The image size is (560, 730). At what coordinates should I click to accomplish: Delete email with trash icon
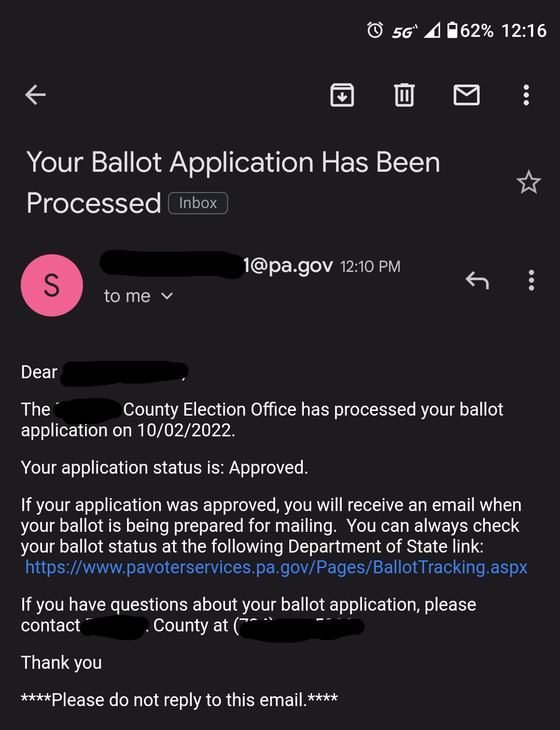click(404, 95)
